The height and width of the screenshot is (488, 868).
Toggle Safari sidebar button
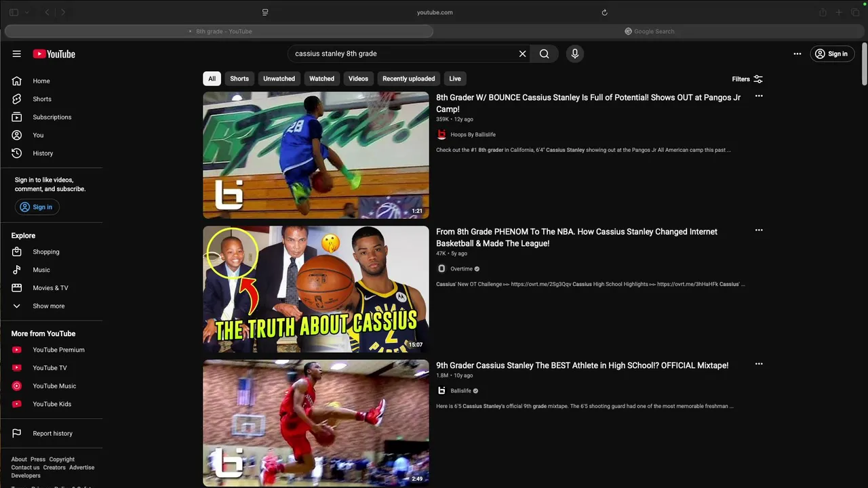[x=14, y=12]
